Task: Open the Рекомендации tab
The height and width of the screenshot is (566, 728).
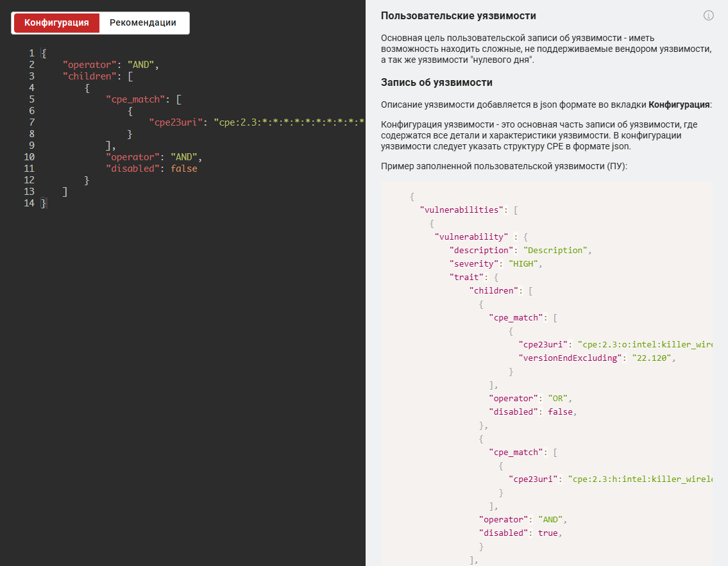Action: (143, 22)
